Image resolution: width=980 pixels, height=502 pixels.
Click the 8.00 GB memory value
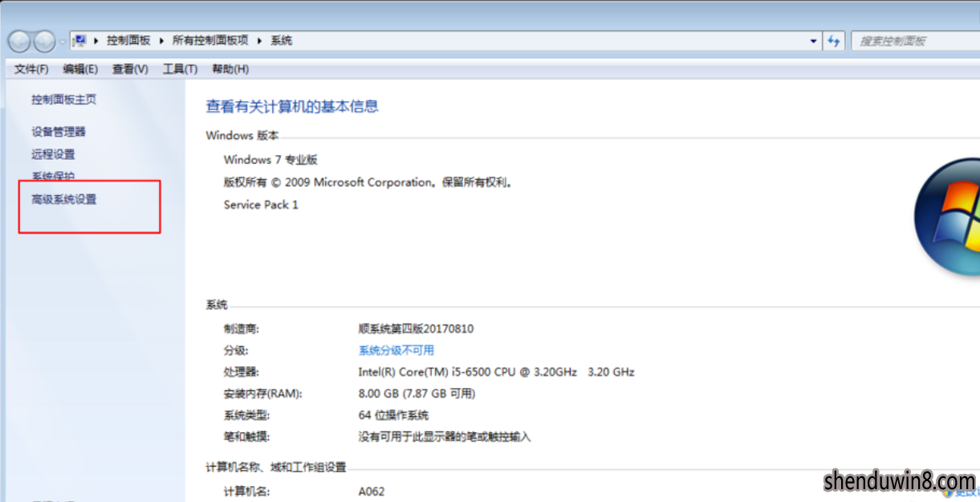coord(417,394)
